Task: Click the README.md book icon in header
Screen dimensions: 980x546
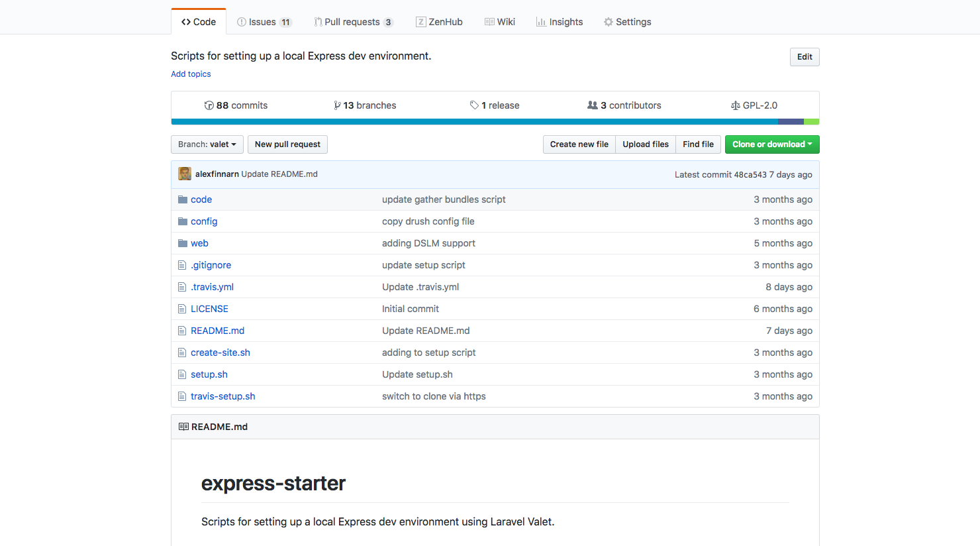Action: coord(183,427)
